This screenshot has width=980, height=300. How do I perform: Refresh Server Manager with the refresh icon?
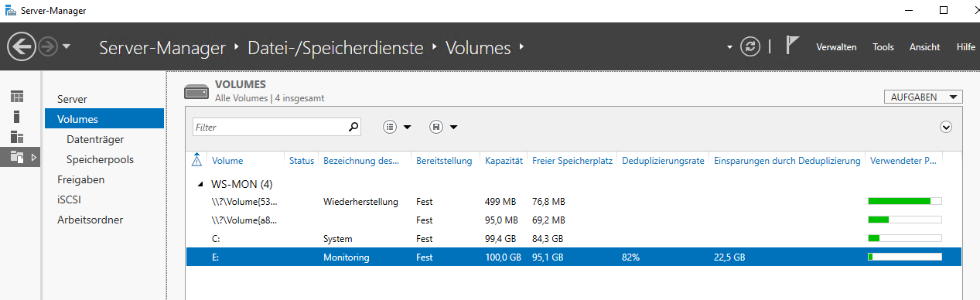(x=750, y=46)
